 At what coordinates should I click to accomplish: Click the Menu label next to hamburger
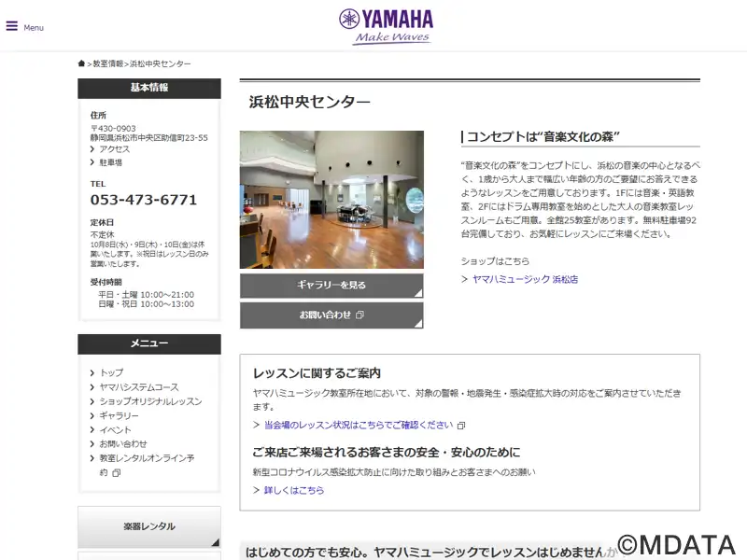pos(34,28)
